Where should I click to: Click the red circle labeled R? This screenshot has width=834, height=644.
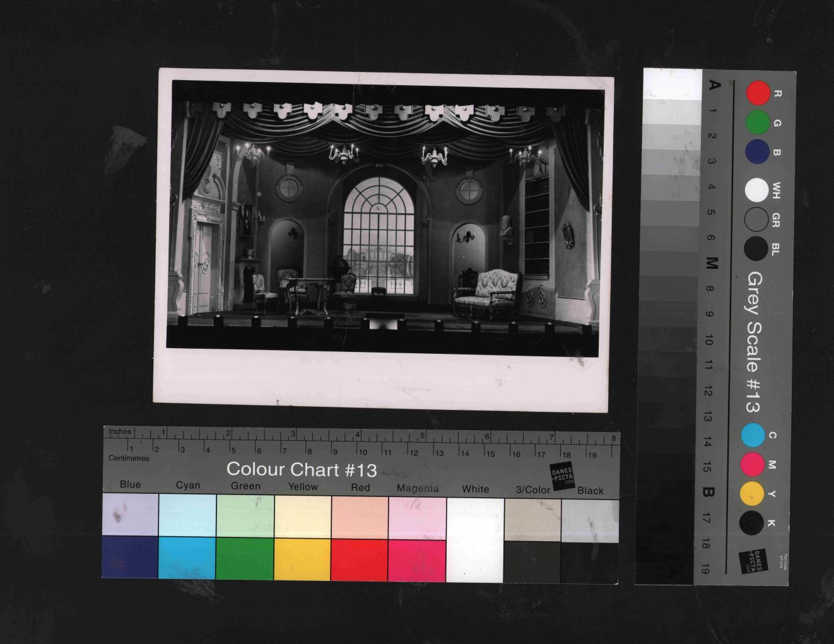[758, 93]
